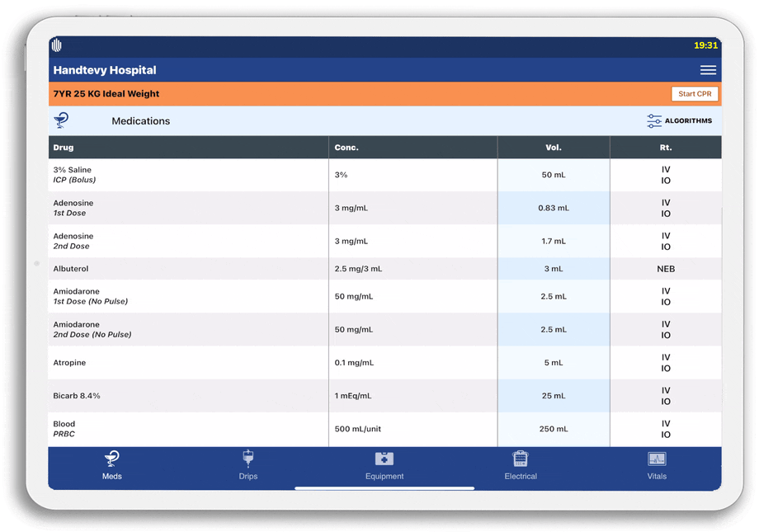
Task: Tap the Vitals monitor icon
Action: point(657,459)
